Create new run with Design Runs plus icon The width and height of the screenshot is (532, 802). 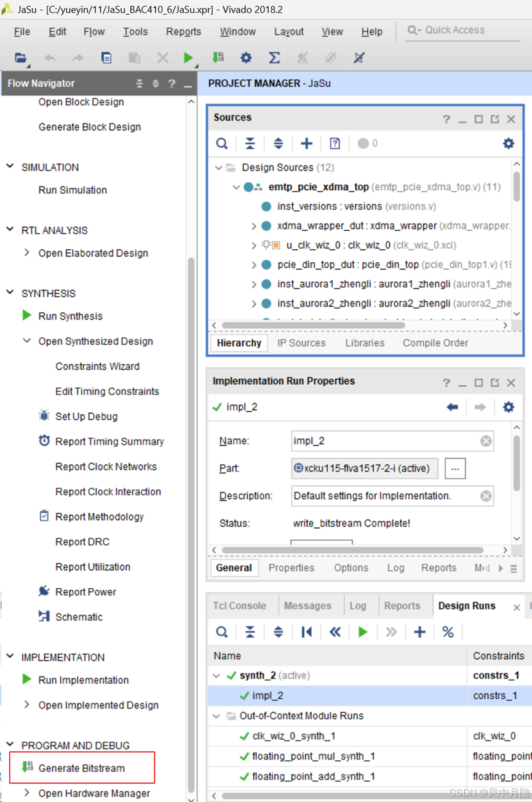pos(419,632)
